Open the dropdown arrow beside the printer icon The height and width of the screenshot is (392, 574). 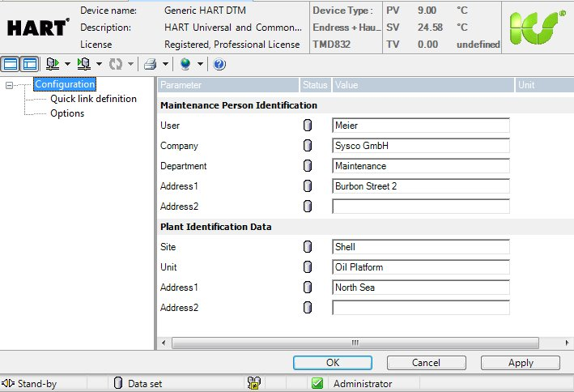coord(165,64)
